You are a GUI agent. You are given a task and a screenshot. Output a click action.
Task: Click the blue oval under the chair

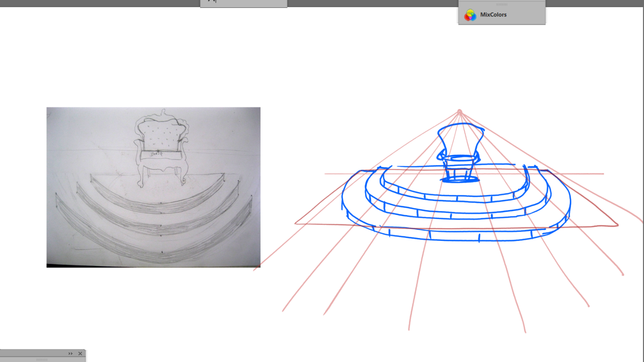pyautogui.click(x=460, y=180)
